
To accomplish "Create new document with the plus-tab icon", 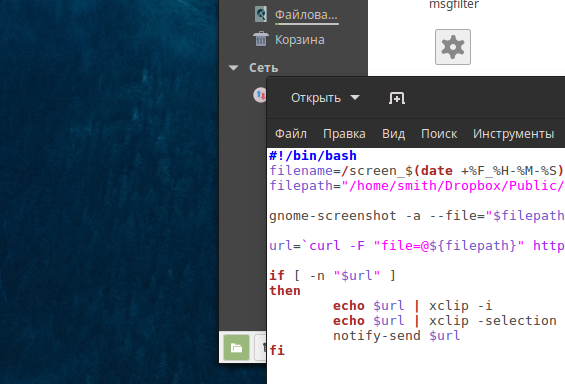I will coord(397,98).
